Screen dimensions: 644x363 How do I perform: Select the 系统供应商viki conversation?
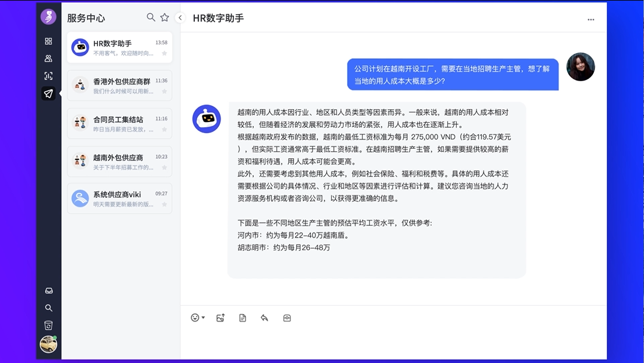(120, 198)
